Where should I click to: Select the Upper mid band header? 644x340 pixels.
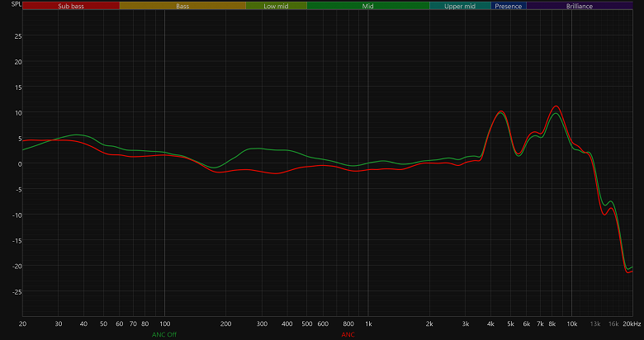point(460,6)
